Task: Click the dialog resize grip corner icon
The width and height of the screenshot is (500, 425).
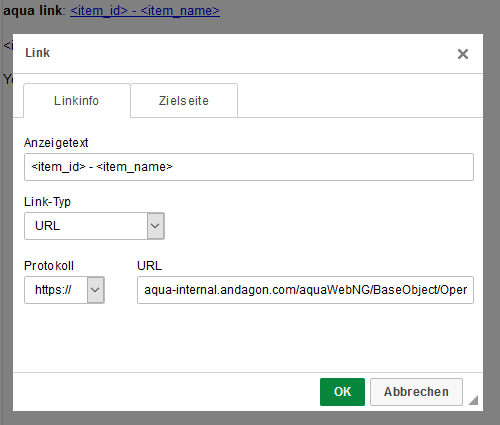Action: [473, 400]
